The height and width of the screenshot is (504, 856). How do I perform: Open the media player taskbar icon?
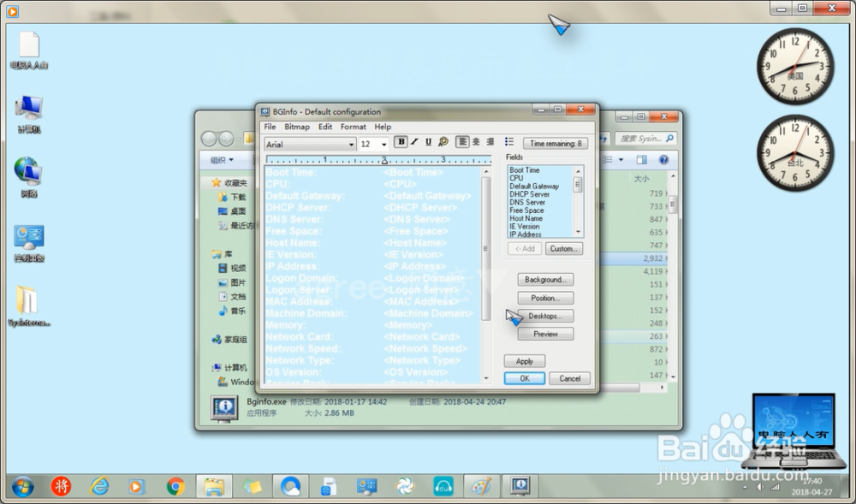click(x=136, y=486)
